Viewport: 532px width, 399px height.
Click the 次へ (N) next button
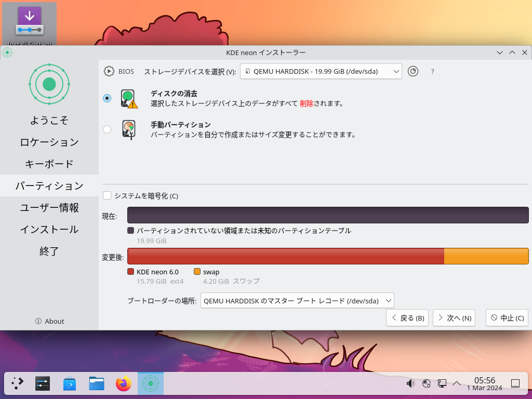(x=454, y=318)
